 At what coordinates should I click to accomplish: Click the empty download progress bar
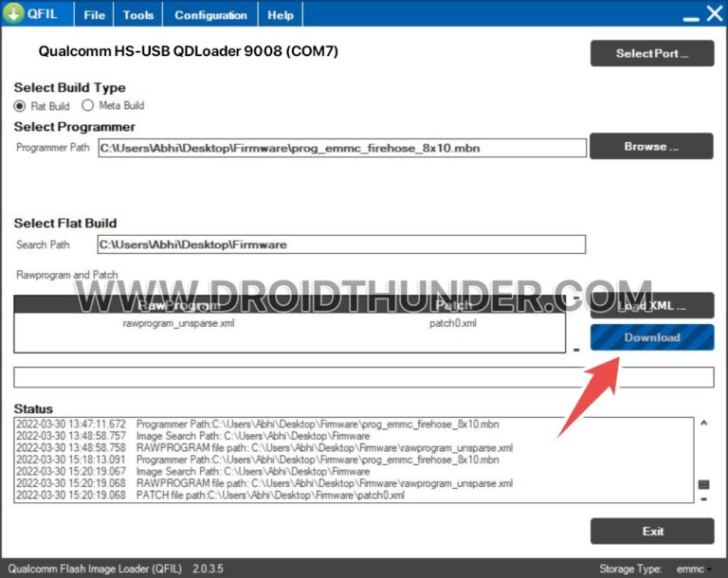coord(364,377)
